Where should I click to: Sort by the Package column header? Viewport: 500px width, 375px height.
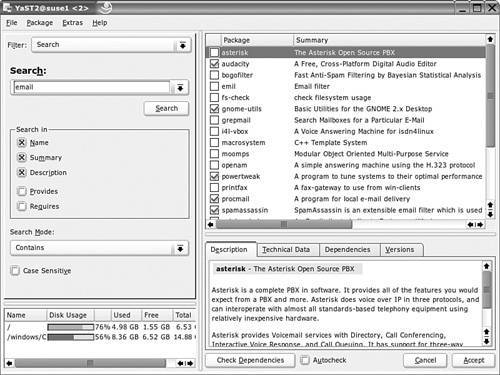tap(257, 40)
